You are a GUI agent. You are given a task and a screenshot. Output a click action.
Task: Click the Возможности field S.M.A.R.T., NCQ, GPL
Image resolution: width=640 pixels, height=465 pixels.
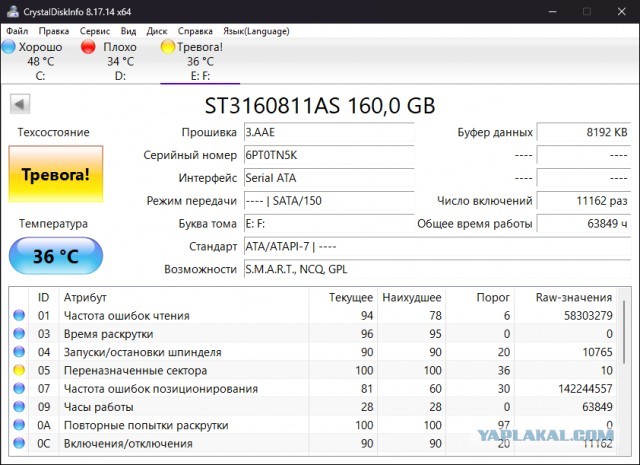[x=438, y=269]
